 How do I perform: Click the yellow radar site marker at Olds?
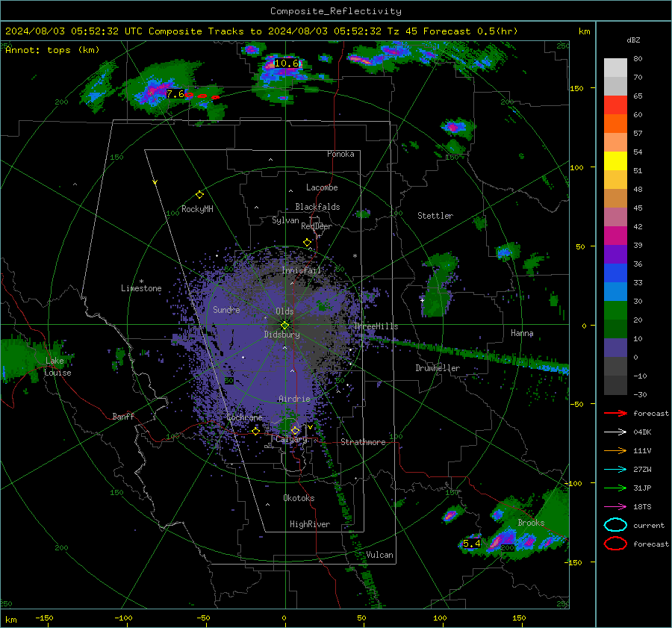click(x=284, y=325)
